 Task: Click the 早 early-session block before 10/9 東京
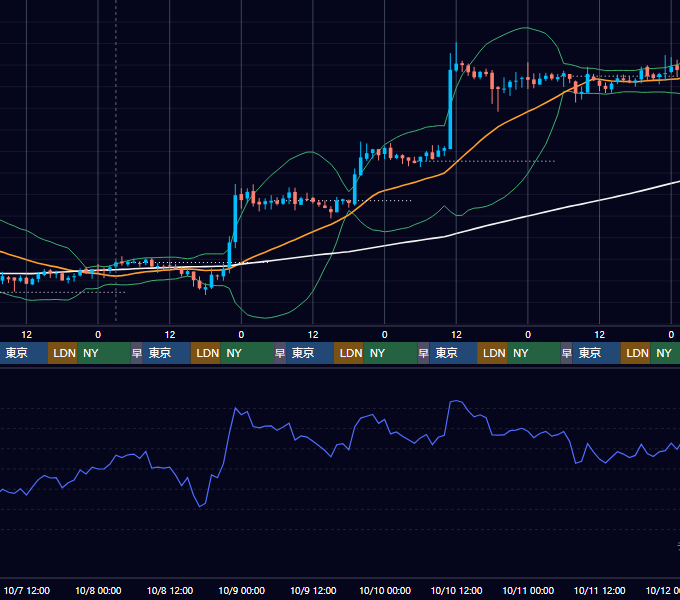(280, 353)
